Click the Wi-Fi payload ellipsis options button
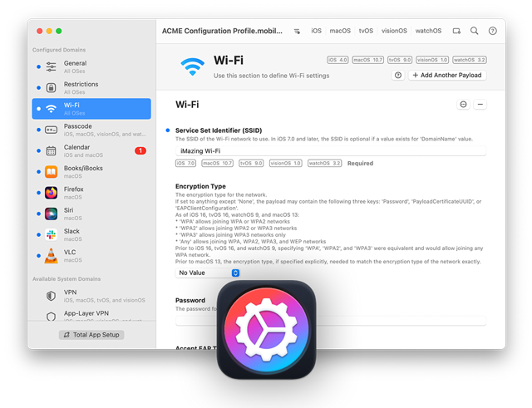This screenshot has height=408, width=532. tap(463, 105)
